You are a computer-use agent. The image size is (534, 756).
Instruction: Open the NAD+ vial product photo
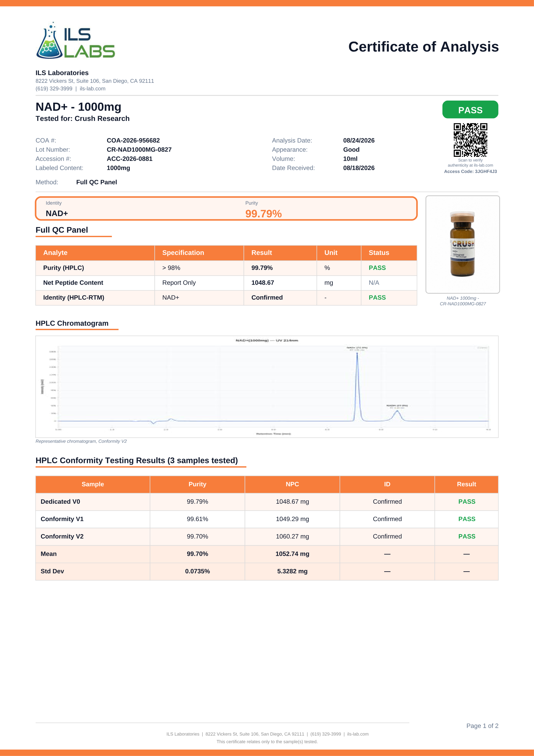tap(463, 244)
